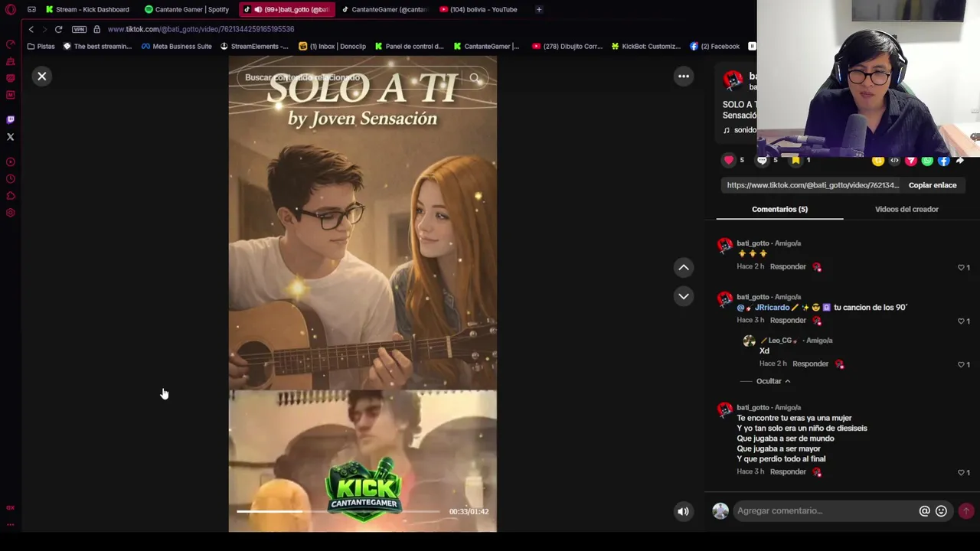The width and height of the screenshot is (980, 551).
Task: Mute the video with the speaker icon
Action: pos(683,511)
